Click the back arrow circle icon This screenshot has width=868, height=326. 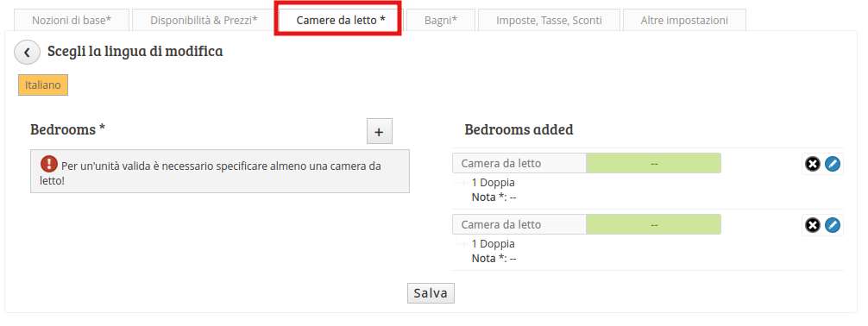click(27, 53)
